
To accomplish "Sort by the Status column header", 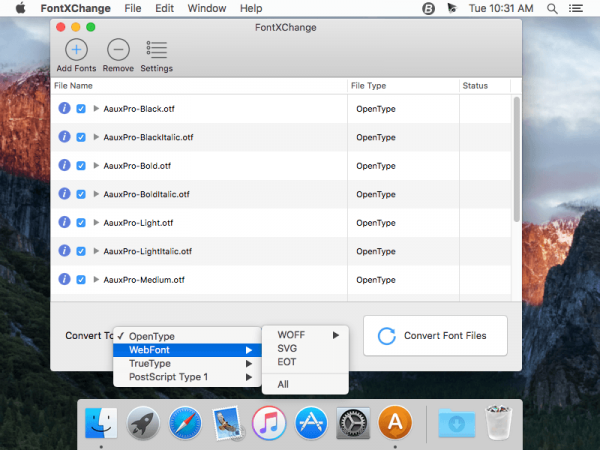I will pyautogui.click(x=485, y=86).
